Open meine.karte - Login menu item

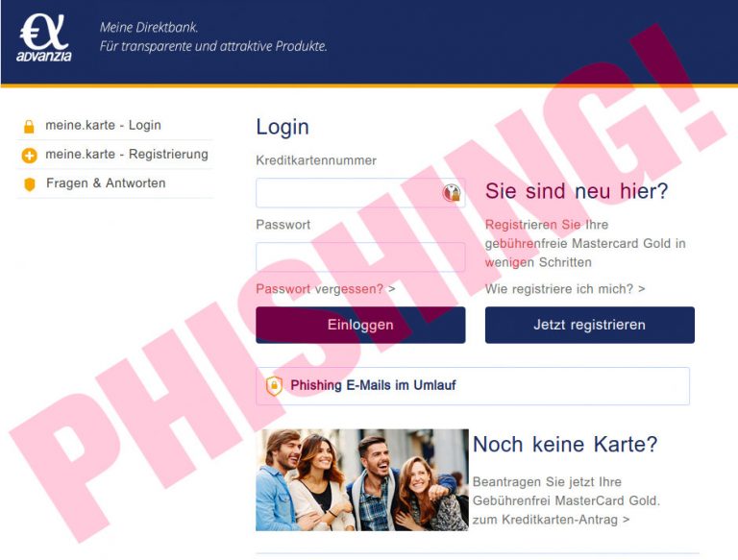click(103, 125)
